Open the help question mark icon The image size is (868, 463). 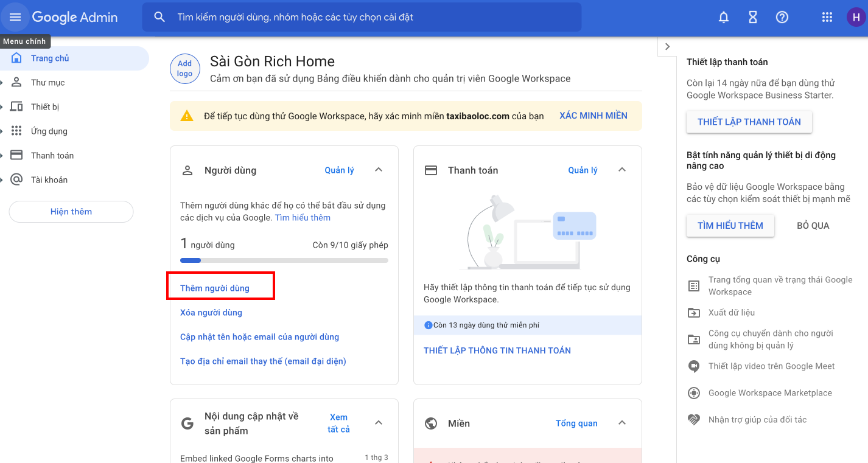782,17
